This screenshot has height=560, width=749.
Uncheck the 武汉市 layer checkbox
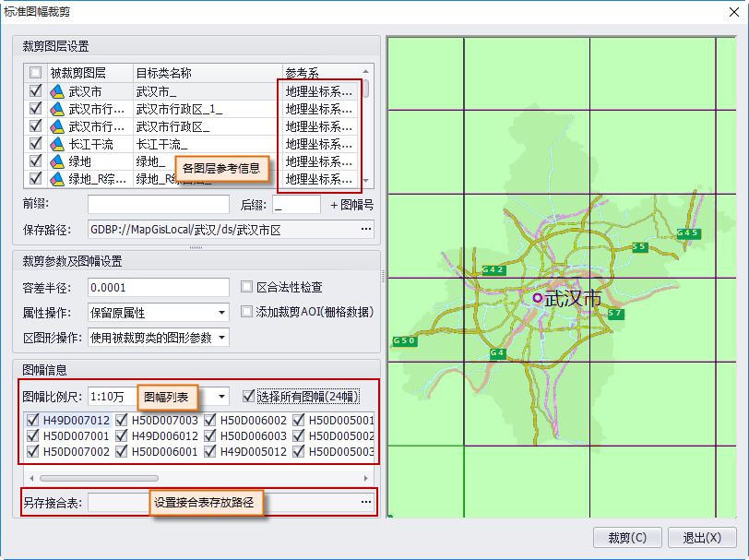tap(35, 90)
